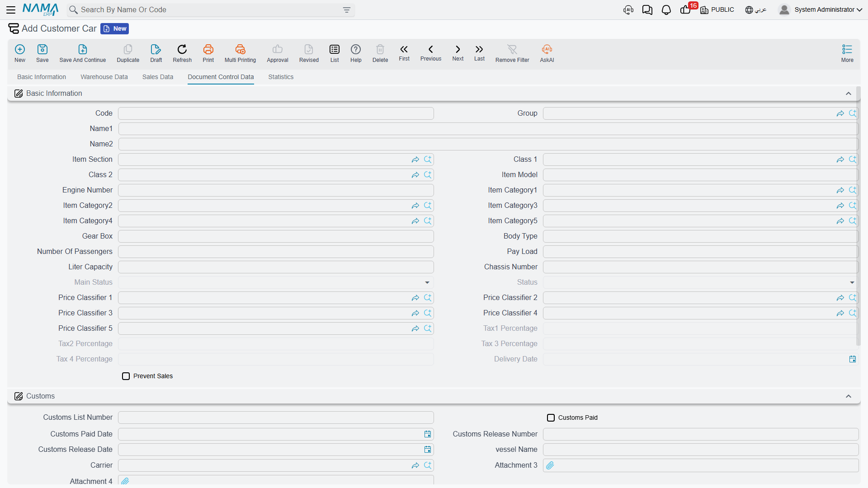
Task: Switch to the Warehouse Data tab
Action: (104, 77)
